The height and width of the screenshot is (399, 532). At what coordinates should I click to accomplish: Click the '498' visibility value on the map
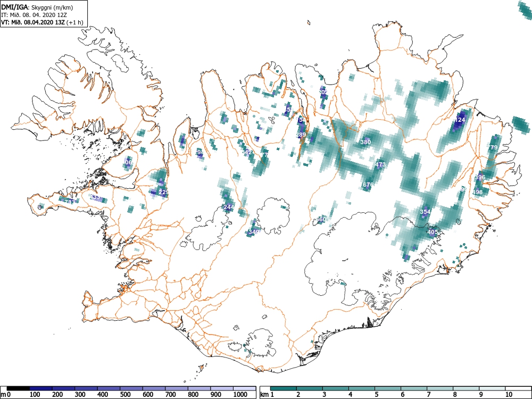(x=477, y=193)
